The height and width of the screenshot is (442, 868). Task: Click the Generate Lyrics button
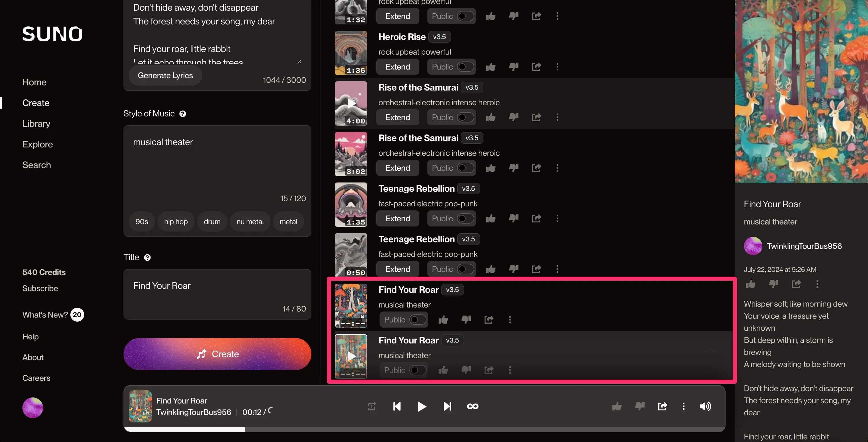[165, 75]
